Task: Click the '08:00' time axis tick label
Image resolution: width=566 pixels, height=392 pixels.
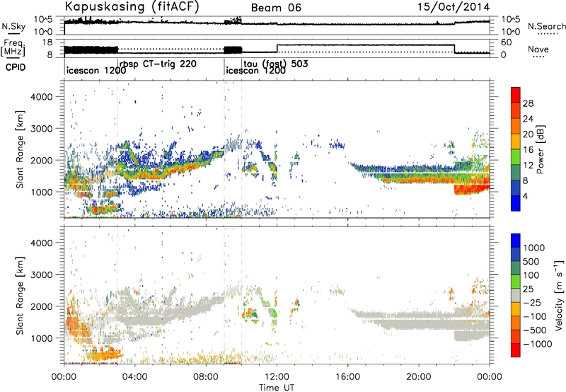Action: click(x=206, y=377)
